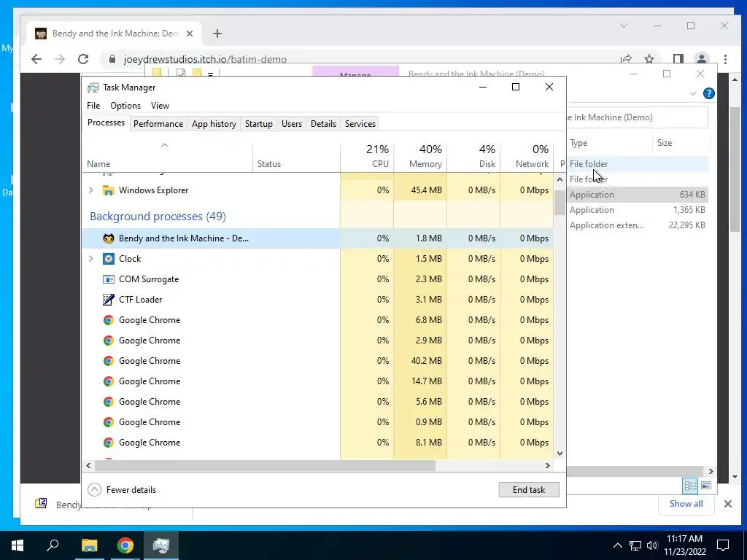Image resolution: width=747 pixels, height=560 pixels.
Task: Switch to the Services tab
Action: [x=360, y=124]
